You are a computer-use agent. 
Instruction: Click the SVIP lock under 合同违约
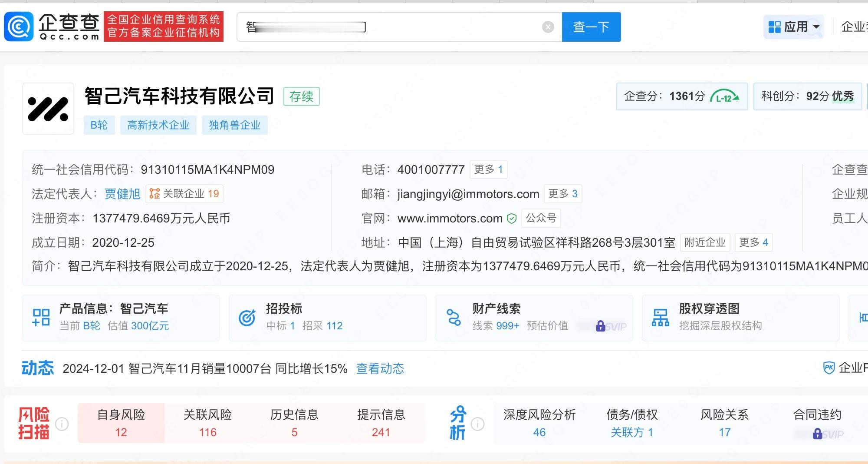(818, 434)
